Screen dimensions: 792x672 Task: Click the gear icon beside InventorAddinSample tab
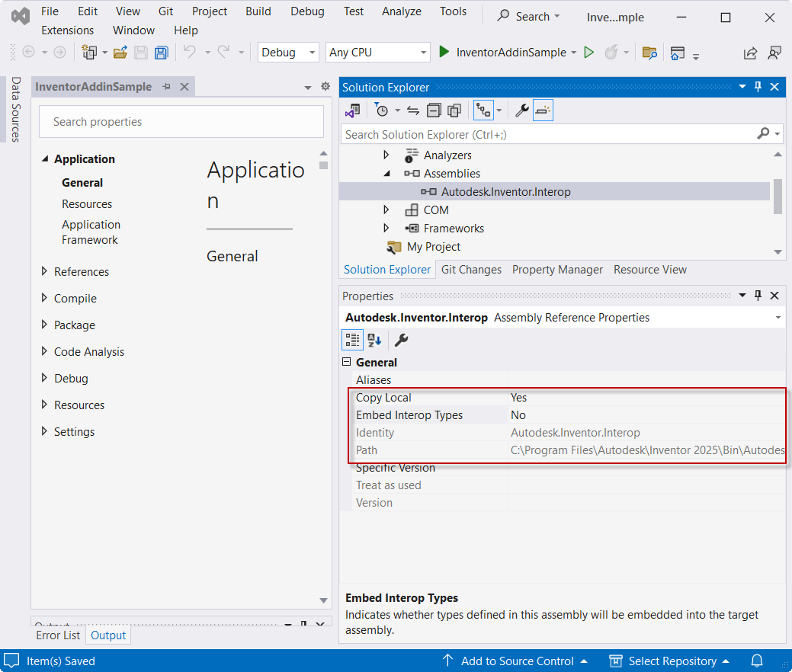(325, 86)
